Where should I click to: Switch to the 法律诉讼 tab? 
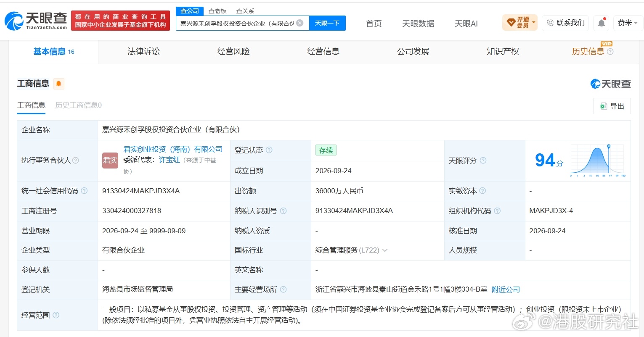(143, 52)
